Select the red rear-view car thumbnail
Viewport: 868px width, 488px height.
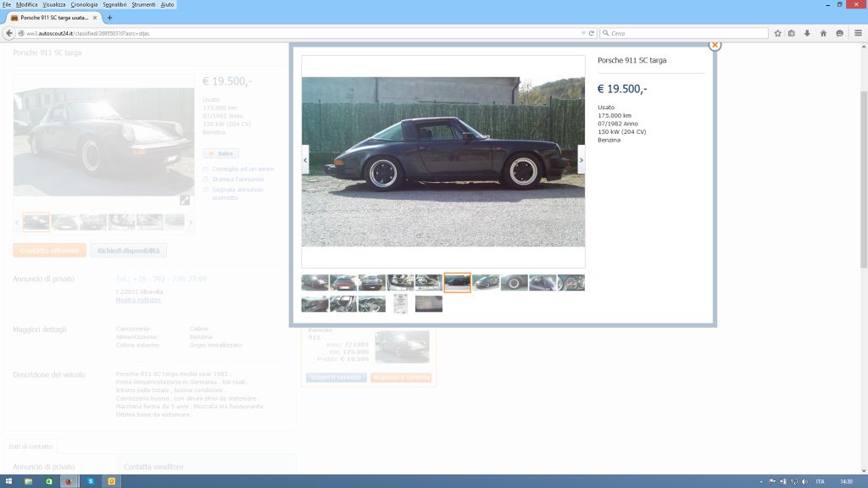click(343, 283)
